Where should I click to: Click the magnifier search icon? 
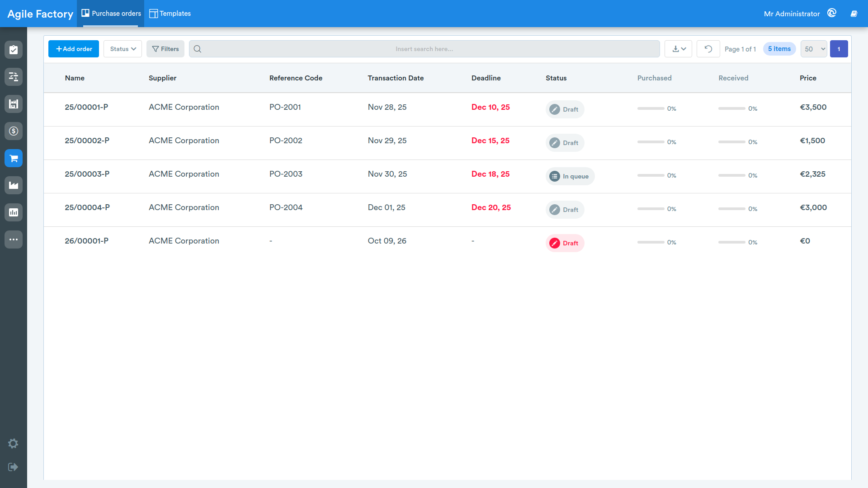click(x=198, y=49)
